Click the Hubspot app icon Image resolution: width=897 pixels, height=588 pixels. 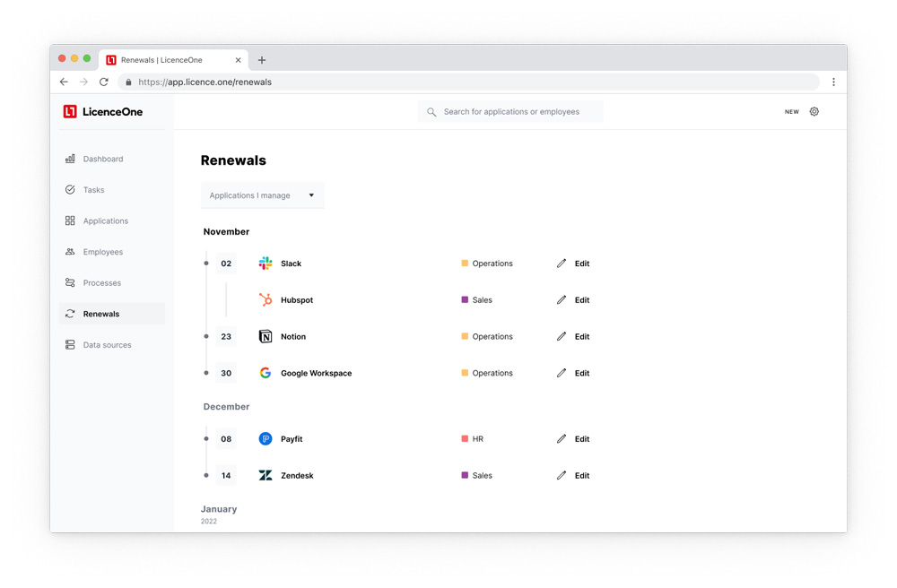tap(266, 299)
